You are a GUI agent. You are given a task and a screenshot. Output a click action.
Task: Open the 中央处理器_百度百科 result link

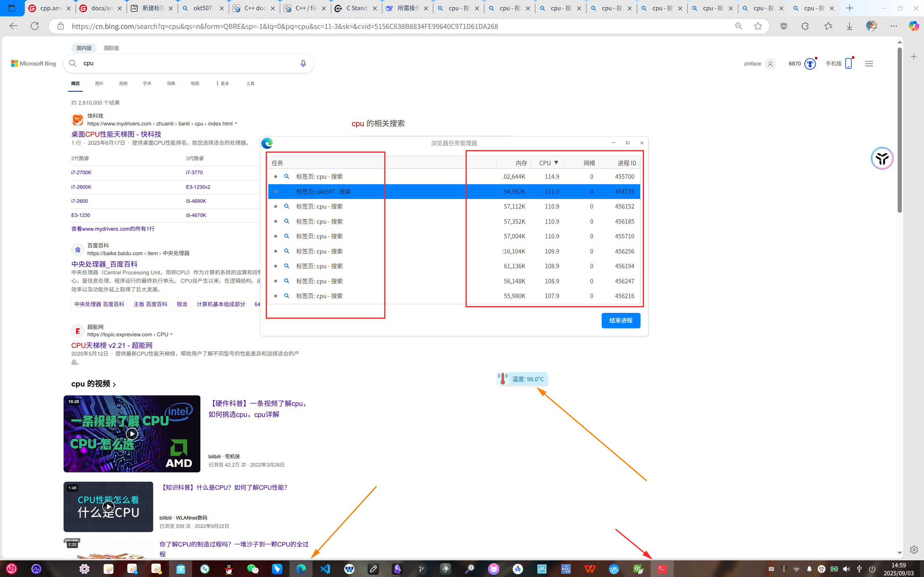click(104, 264)
